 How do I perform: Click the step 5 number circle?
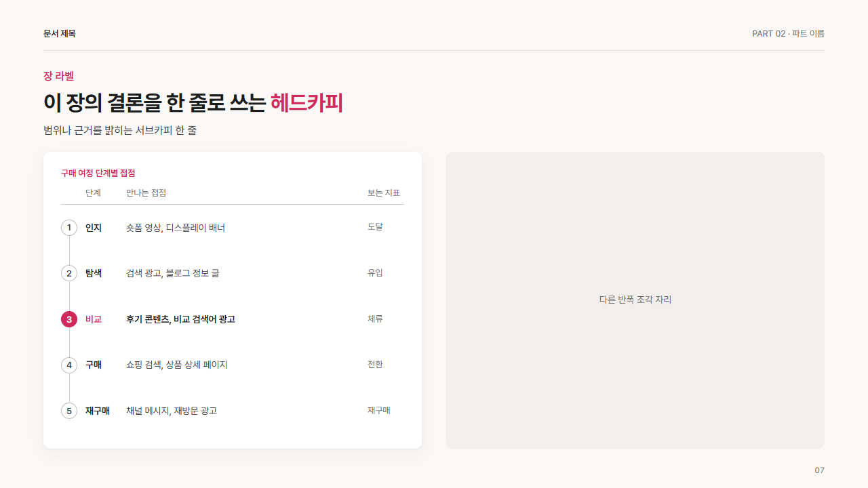[69, 411]
